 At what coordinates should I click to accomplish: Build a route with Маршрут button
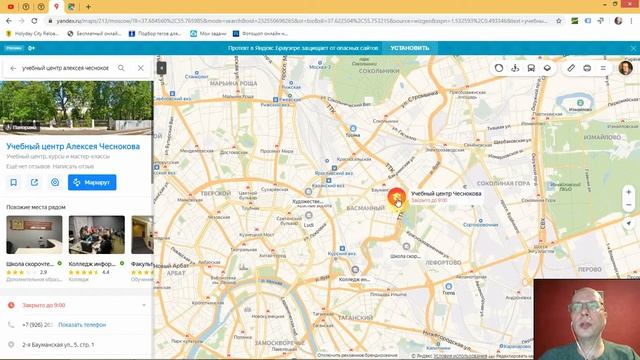pos(92,182)
